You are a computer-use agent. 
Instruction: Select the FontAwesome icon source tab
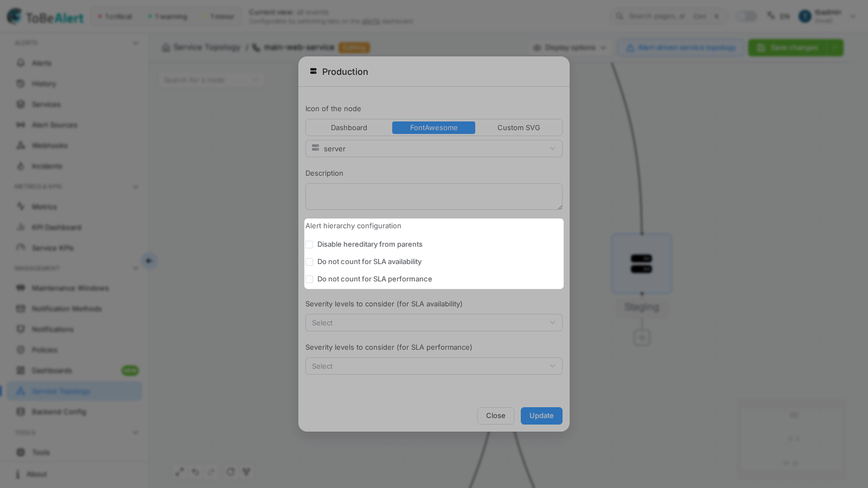pyautogui.click(x=434, y=127)
